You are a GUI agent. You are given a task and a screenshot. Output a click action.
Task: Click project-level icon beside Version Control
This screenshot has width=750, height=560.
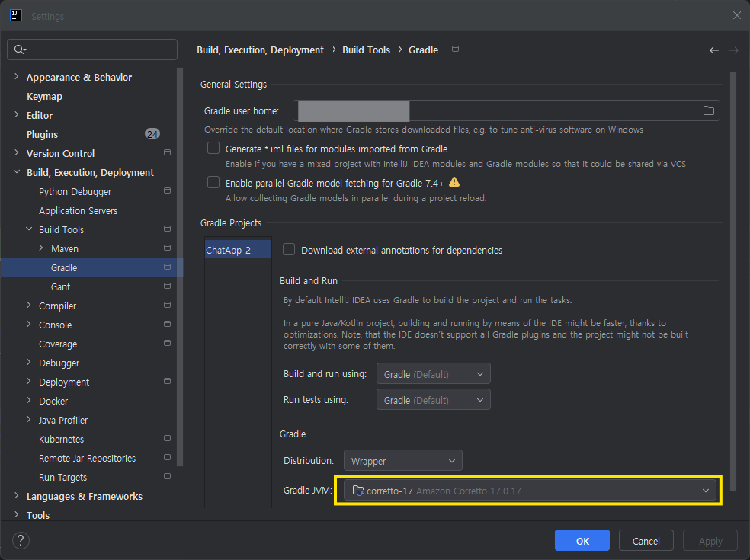point(167,152)
